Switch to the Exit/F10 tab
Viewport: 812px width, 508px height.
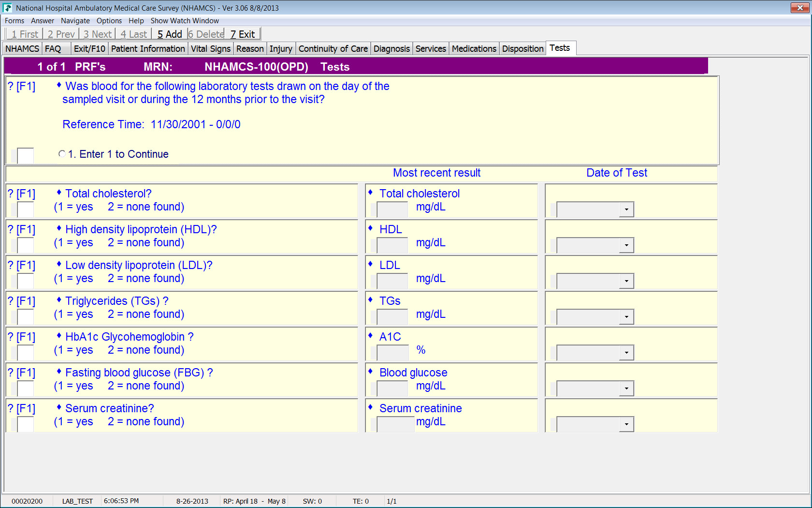coord(89,49)
